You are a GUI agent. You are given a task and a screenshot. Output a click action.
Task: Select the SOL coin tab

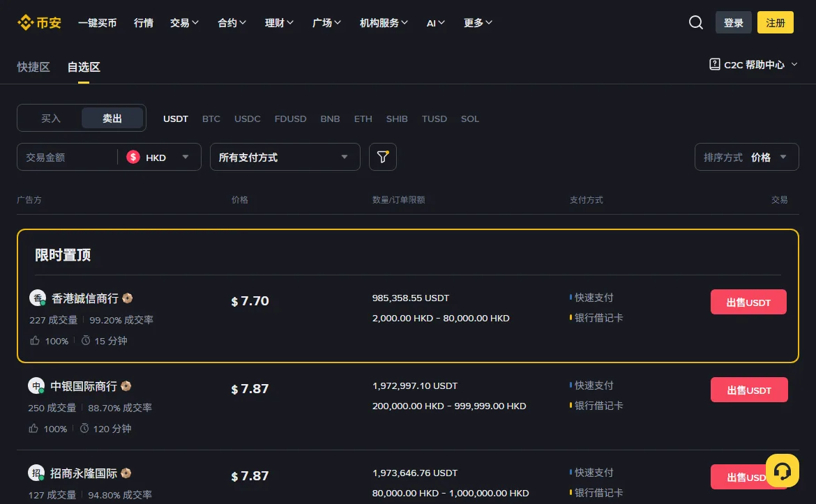pyautogui.click(x=469, y=119)
